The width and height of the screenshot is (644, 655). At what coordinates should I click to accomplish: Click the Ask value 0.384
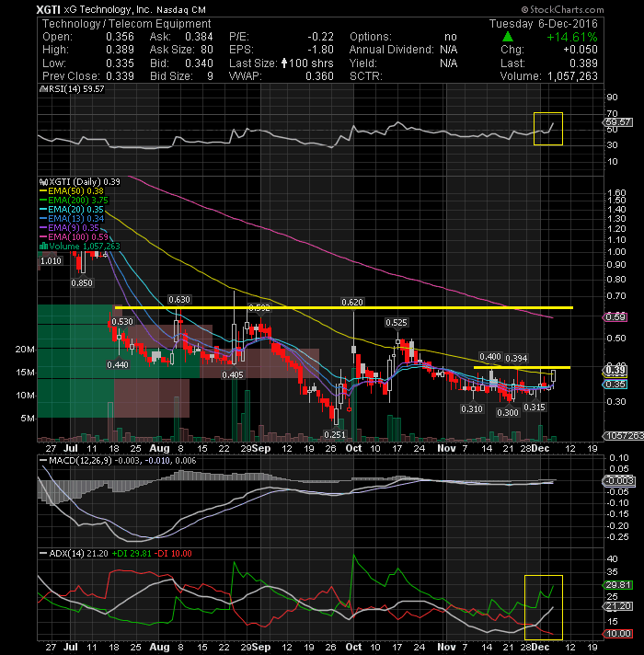coord(199,37)
